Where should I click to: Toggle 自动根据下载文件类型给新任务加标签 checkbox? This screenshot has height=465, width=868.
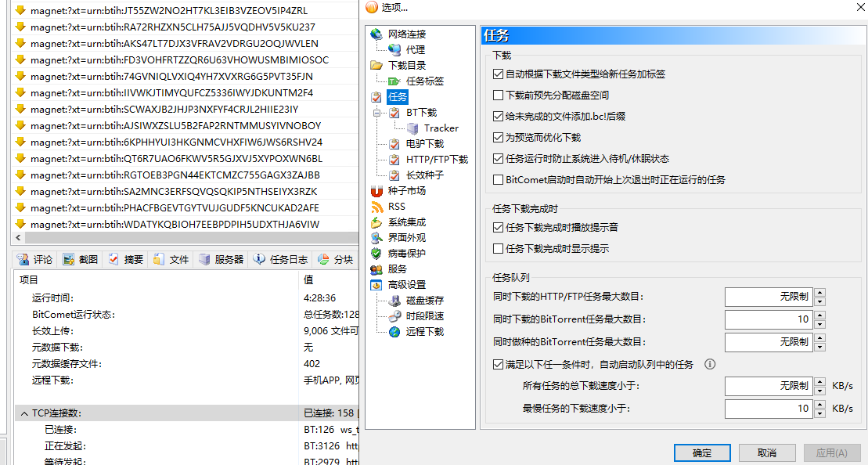pyautogui.click(x=498, y=74)
